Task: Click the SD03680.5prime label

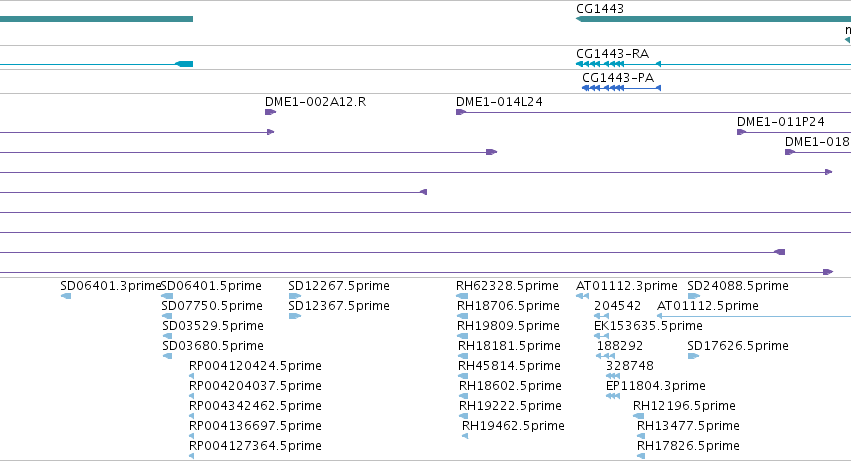Action: (x=213, y=346)
